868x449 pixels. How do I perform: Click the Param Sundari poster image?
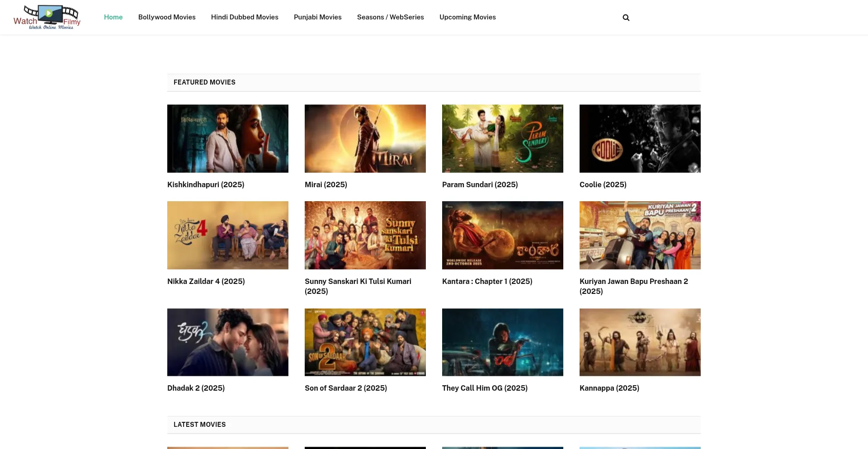(x=502, y=138)
